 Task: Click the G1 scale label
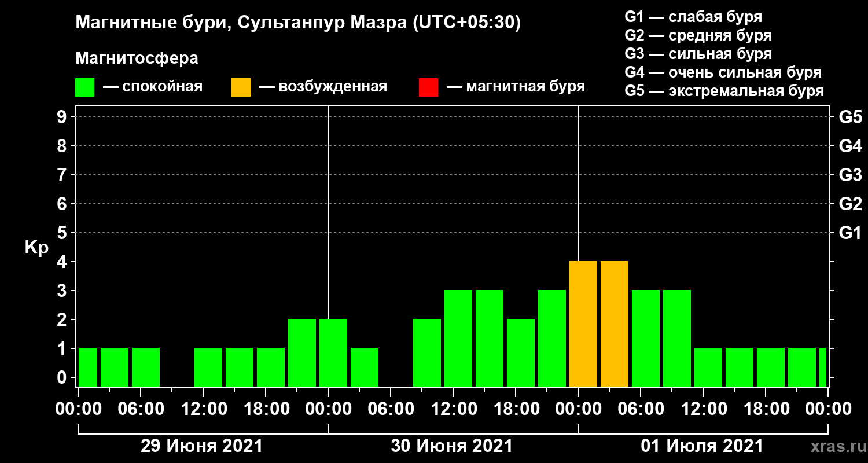850,233
